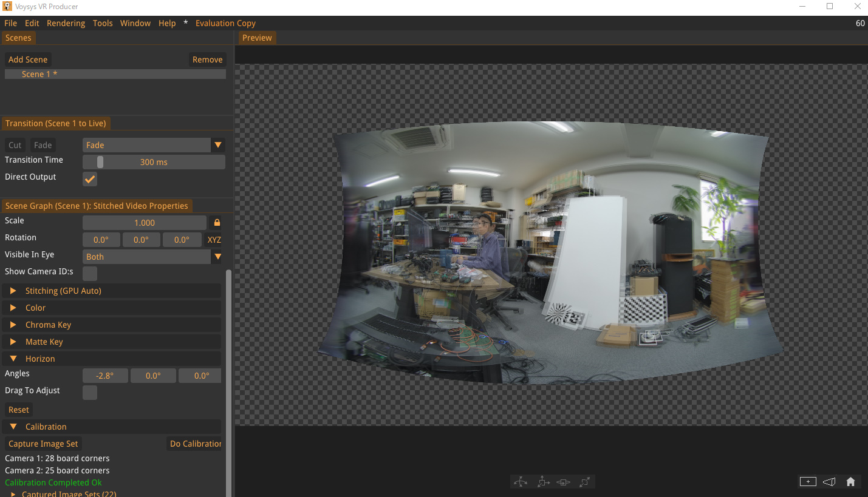Enable the Drag To Adjust checkbox

click(90, 392)
